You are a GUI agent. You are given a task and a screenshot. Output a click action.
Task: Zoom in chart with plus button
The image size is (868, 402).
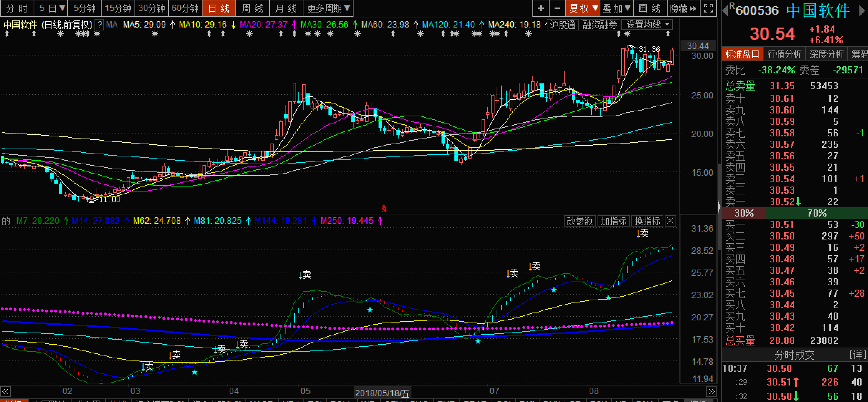coord(541,8)
